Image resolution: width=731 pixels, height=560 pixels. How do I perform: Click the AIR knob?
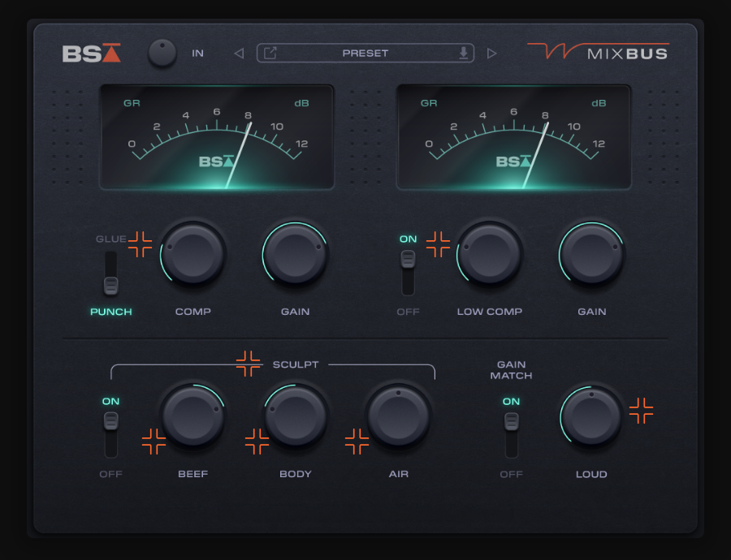(x=398, y=416)
